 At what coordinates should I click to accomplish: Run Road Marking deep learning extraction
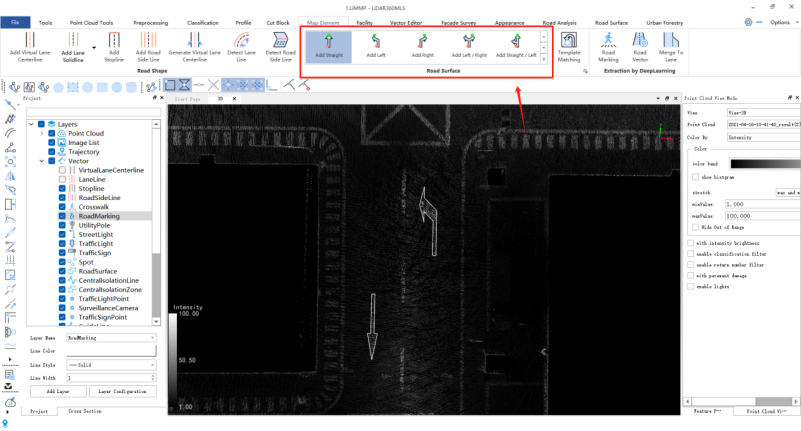pos(608,47)
